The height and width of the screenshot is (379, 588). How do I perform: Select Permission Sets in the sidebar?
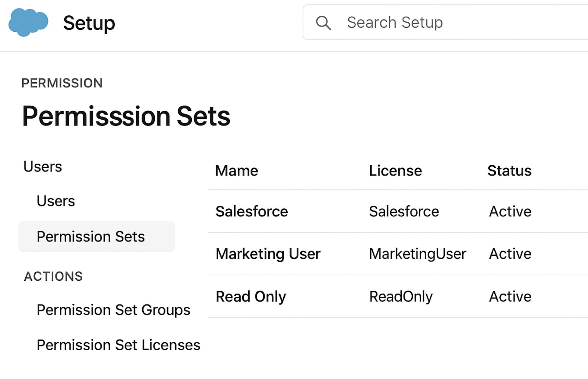tap(90, 237)
